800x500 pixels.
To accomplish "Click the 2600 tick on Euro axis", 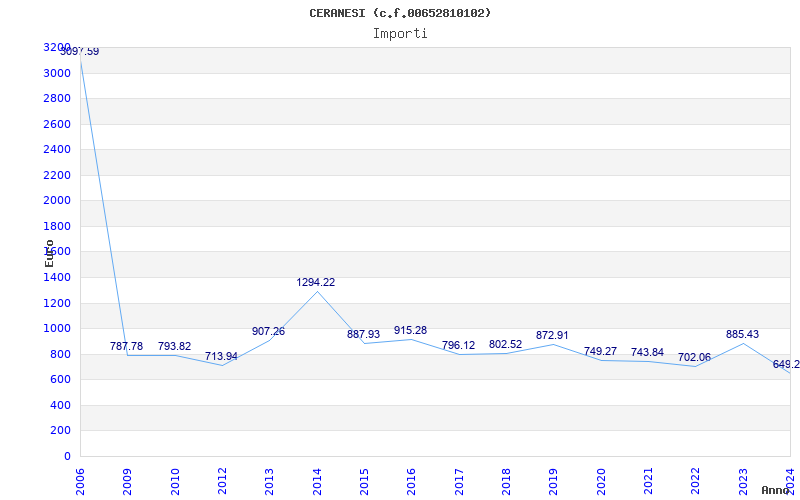I will [57, 124].
